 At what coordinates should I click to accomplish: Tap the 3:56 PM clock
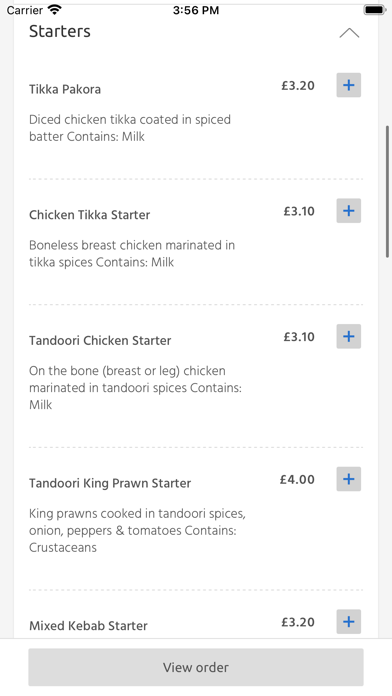[196, 10]
